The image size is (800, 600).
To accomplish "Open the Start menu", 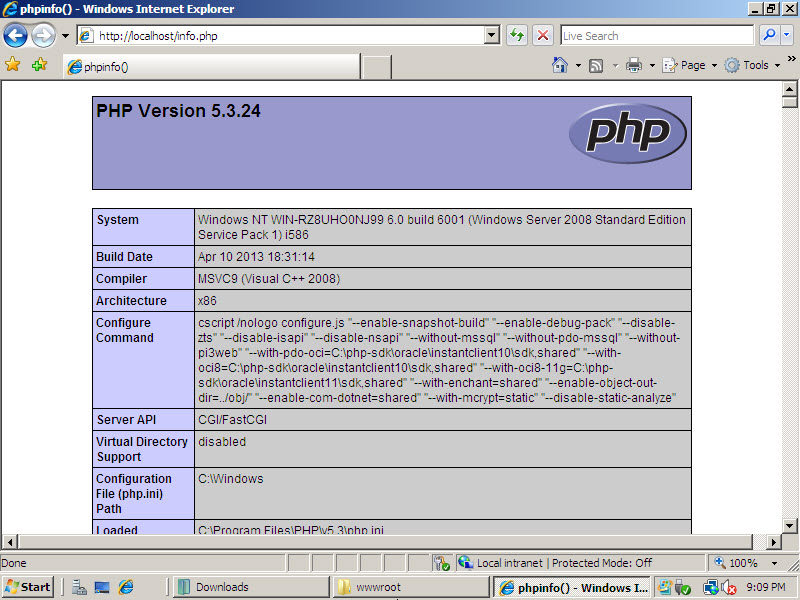I will click(28, 587).
